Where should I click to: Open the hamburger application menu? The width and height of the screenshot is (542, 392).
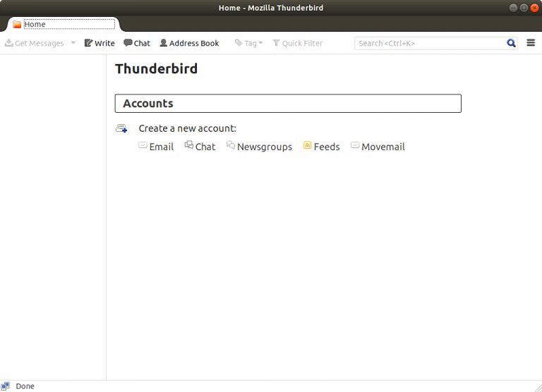pos(531,43)
